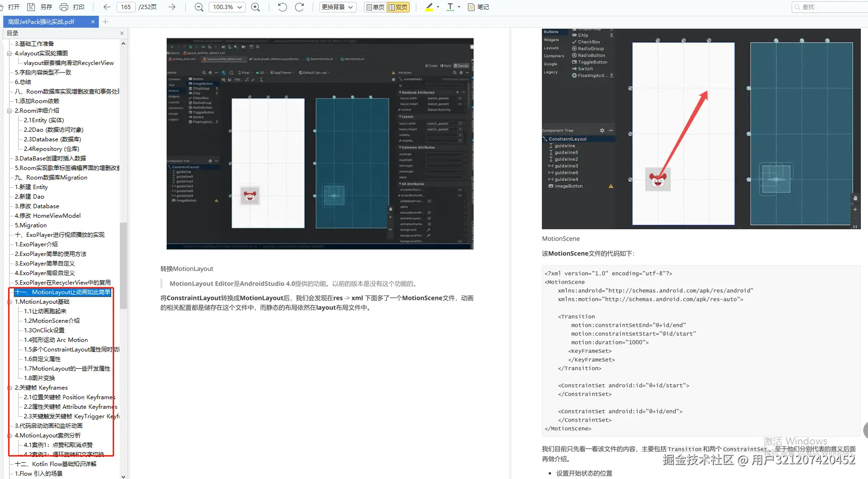Open outline entry 1.添加Room依赖
Viewport: 868px width, 479px height.
(x=37, y=101)
